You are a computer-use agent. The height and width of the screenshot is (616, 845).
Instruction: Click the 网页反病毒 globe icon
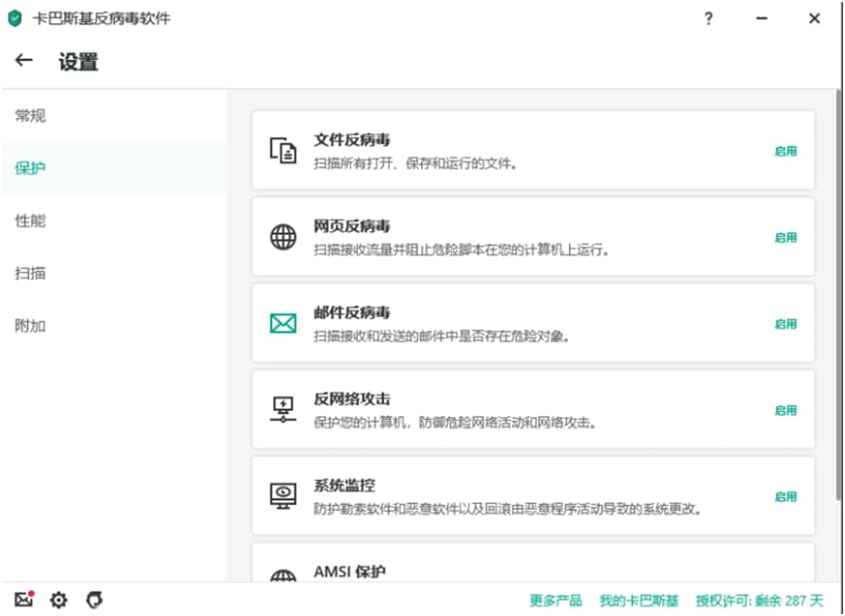283,237
